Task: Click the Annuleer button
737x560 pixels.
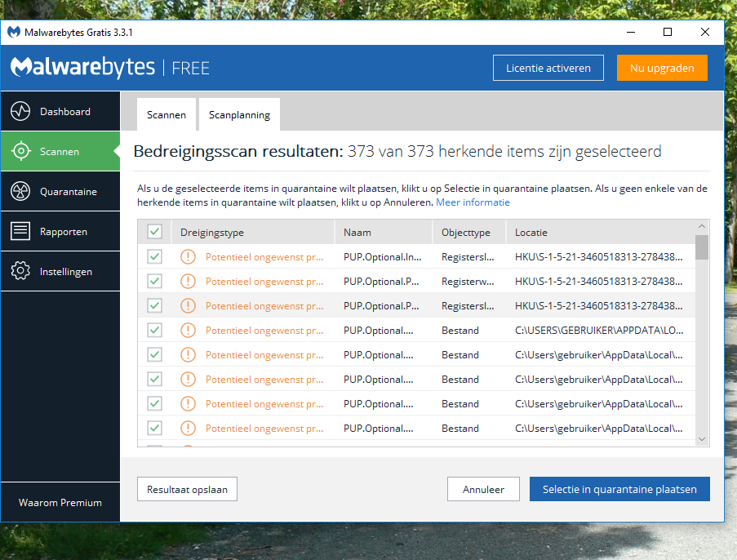Action: pos(483,490)
